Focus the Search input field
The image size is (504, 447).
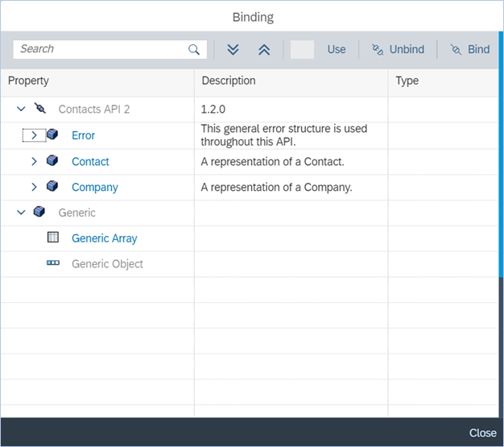[101, 49]
